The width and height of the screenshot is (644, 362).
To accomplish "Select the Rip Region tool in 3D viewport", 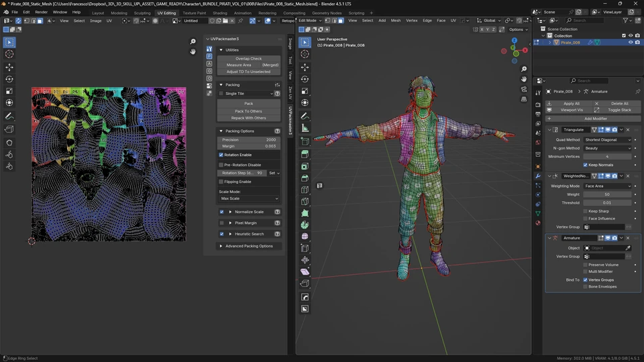I will click(x=305, y=284).
